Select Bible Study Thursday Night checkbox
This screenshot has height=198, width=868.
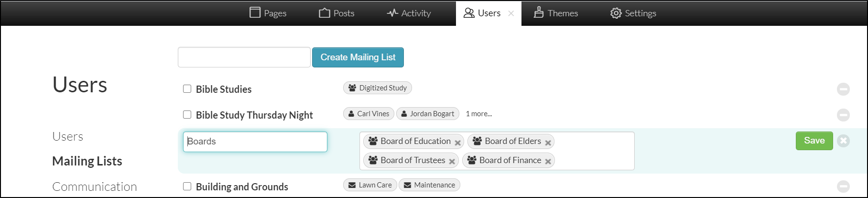(x=187, y=115)
